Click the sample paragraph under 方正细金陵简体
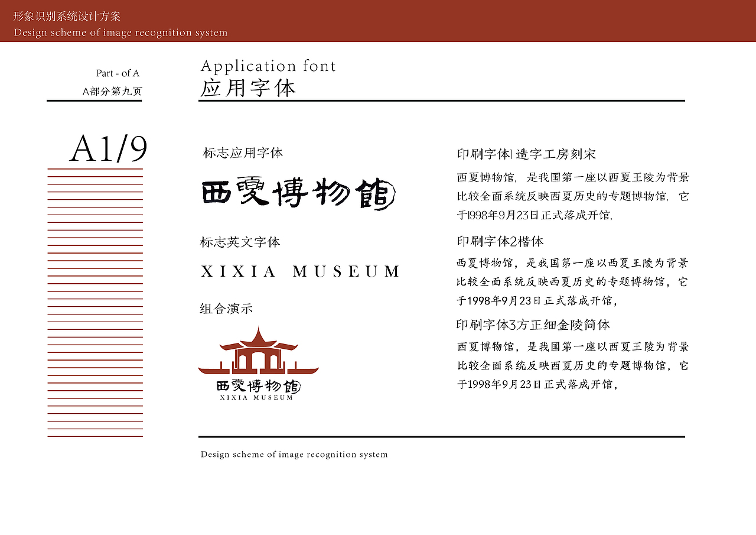Viewport: 756px width, 535px height. 572,366
